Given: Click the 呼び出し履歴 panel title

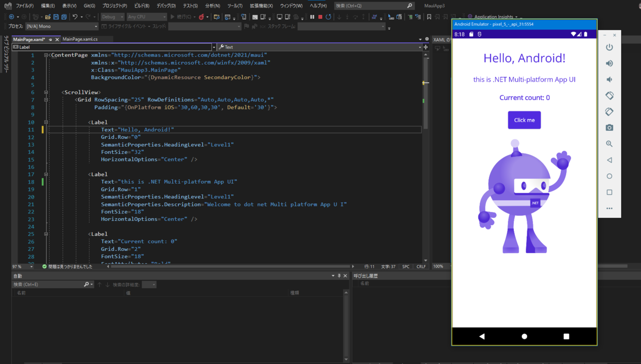Looking at the screenshot, I should click(x=366, y=276).
